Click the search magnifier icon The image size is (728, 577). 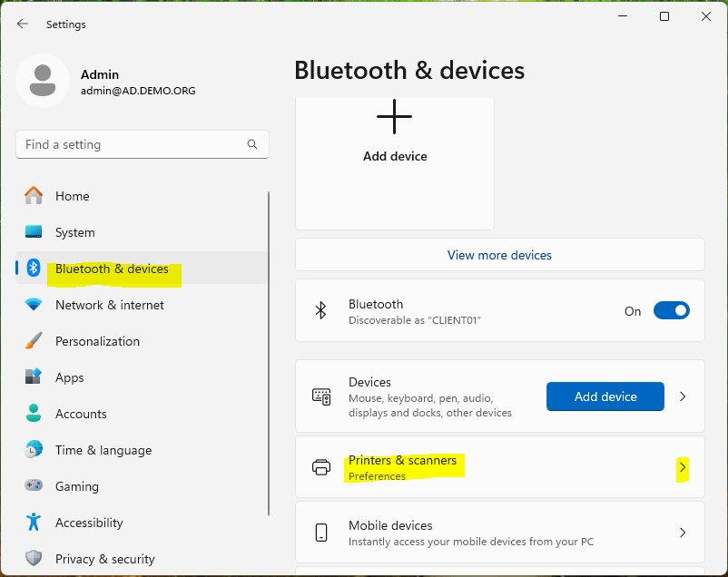point(252,144)
